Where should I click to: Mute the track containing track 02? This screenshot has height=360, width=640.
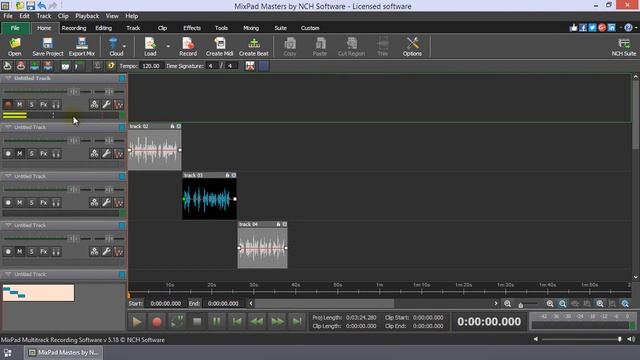point(20,154)
